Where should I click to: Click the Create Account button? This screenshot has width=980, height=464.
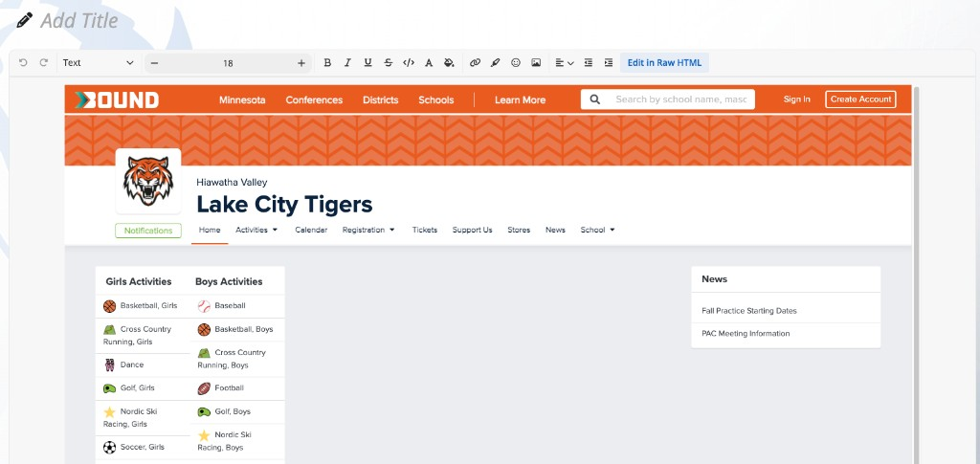860,99
